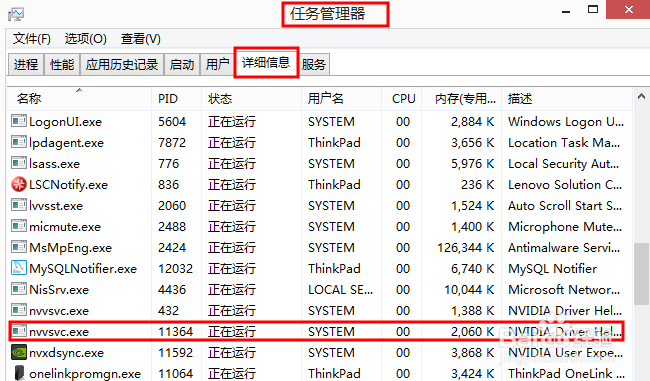Click the Windows Logon U... description
The width and height of the screenshot is (650, 381).
[x=566, y=122]
